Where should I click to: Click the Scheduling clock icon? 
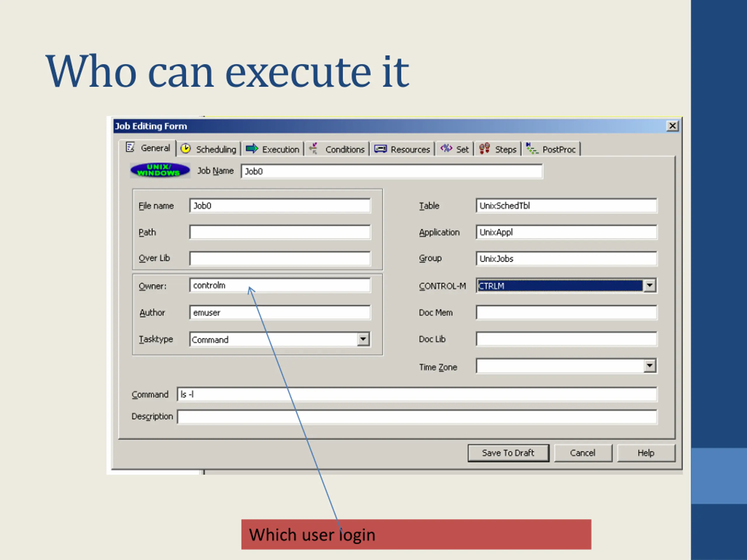click(x=185, y=148)
